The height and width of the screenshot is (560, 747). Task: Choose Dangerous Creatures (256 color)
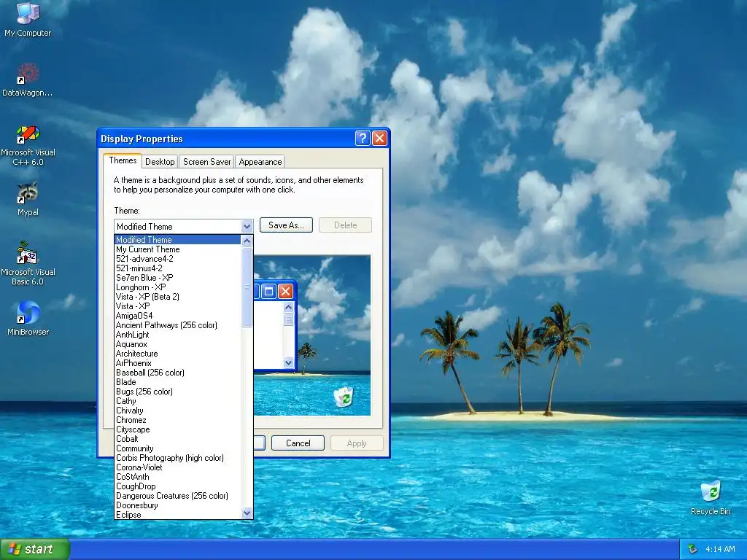(178, 496)
